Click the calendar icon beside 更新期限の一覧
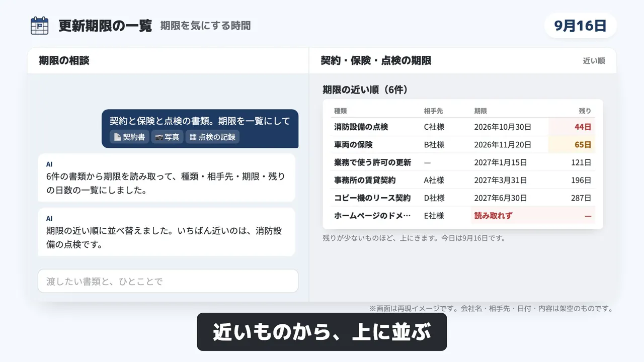Image resolution: width=644 pixels, height=362 pixels. (x=39, y=26)
